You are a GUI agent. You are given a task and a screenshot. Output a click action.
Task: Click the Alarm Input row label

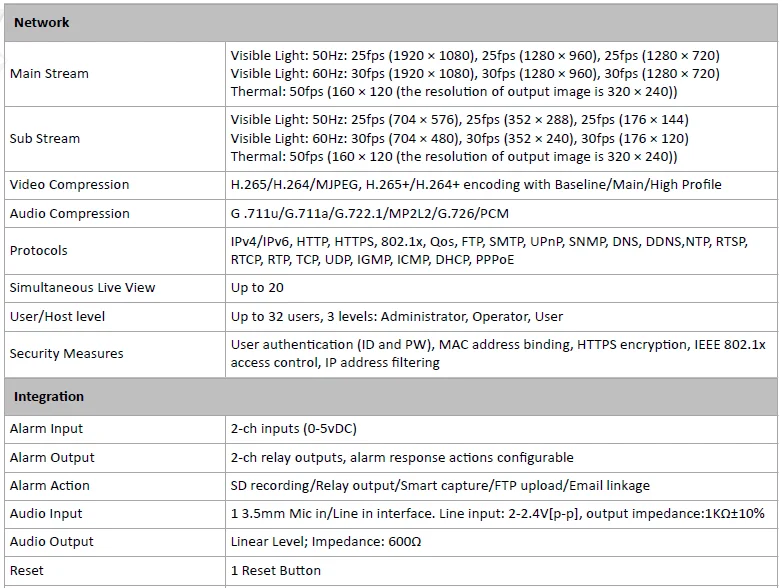point(46,429)
